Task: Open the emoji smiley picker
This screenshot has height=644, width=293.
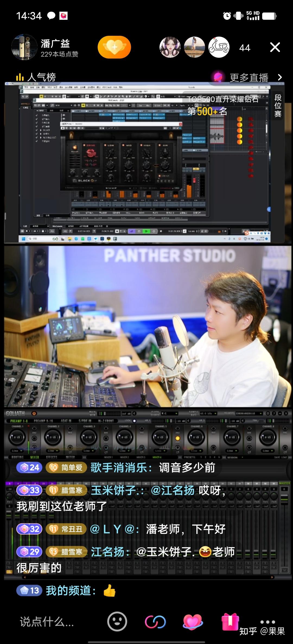Action: [117, 622]
